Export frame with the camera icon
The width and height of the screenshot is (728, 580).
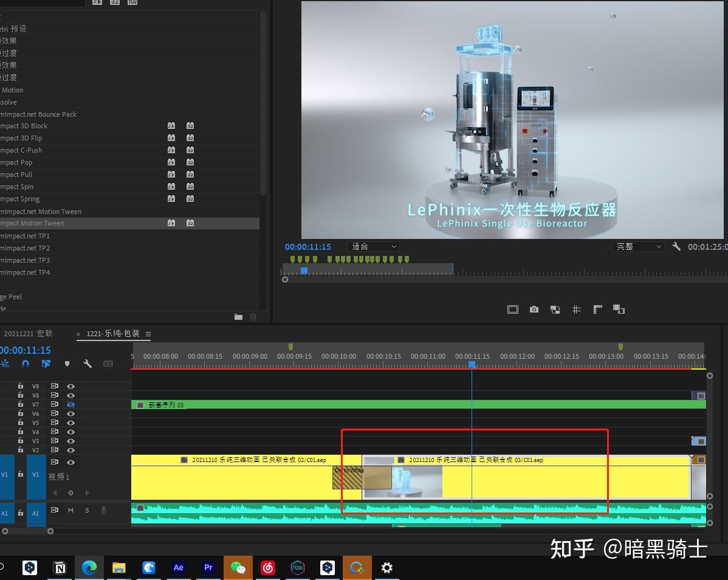coord(534,309)
